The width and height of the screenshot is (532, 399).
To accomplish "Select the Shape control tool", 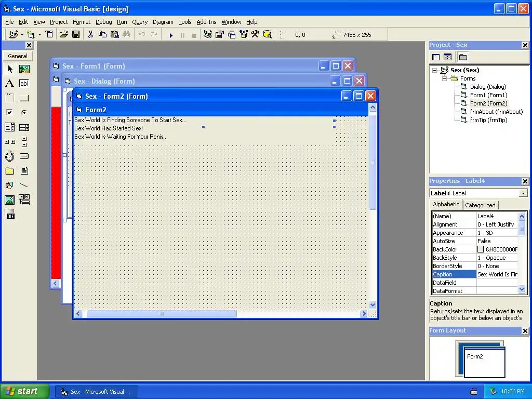I will click(10, 185).
